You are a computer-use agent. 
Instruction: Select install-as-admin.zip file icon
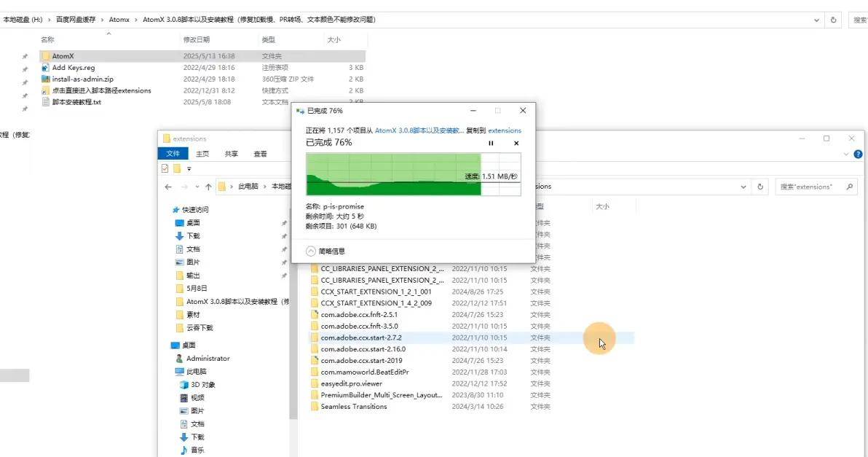45,79
